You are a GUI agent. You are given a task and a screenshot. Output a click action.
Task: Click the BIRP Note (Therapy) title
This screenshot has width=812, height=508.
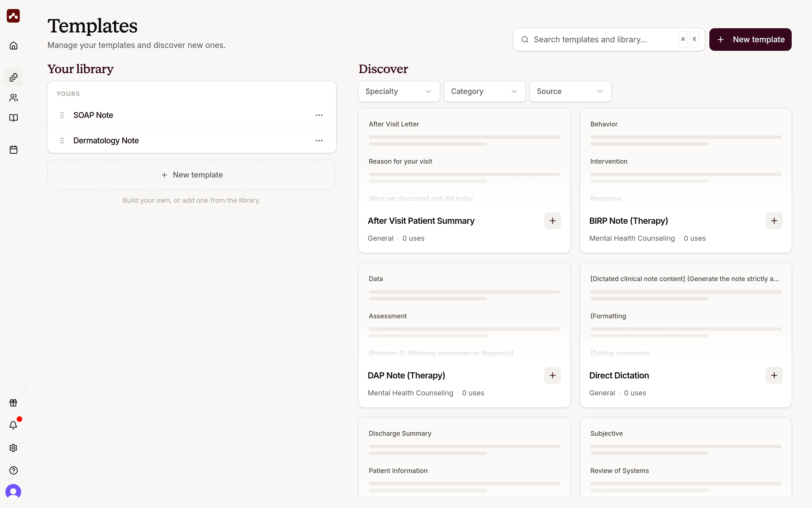628,221
